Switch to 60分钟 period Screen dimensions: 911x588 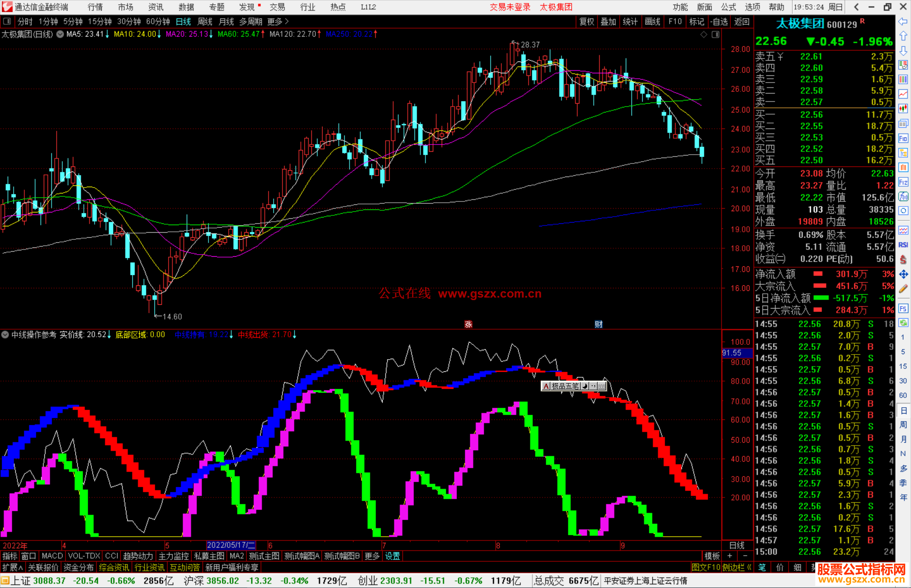[x=158, y=21]
